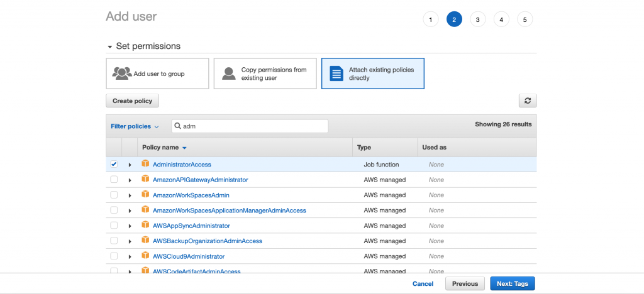Choose Copy permissions from existing user option

pos(265,73)
